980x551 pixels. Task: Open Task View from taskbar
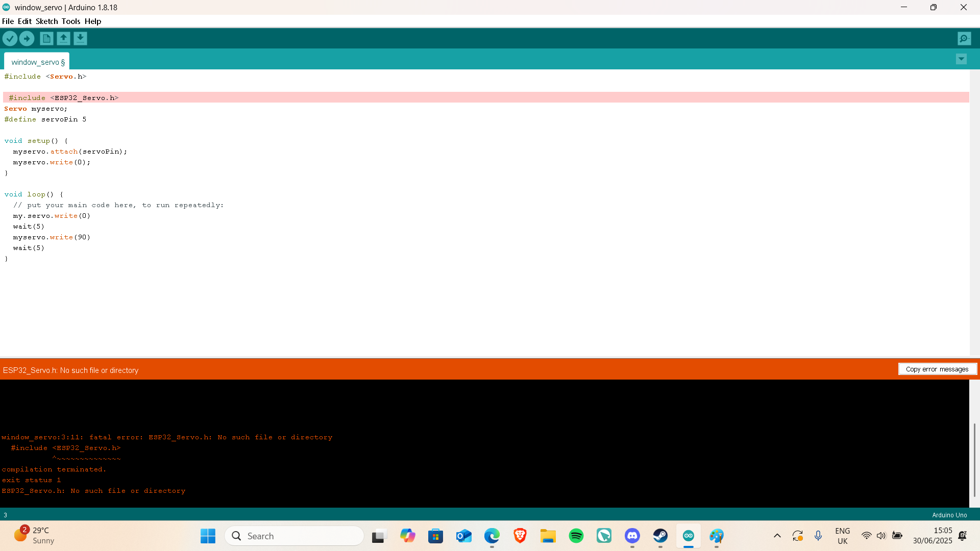[378, 536]
